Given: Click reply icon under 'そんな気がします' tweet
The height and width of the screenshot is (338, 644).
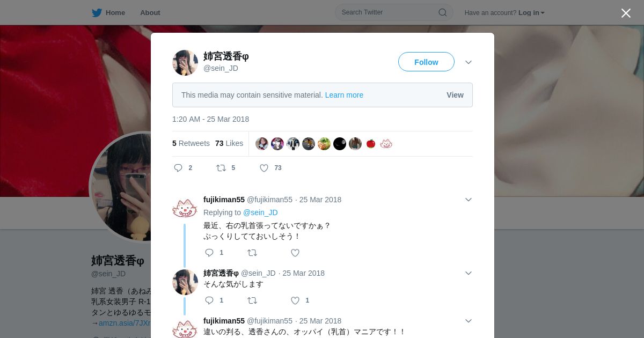Looking at the screenshot, I should coord(209,300).
